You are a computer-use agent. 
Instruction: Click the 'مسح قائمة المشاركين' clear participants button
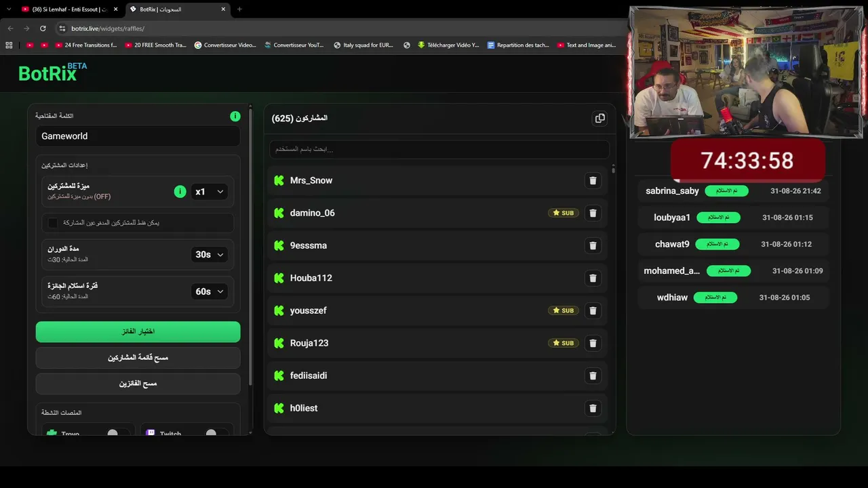pyautogui.click(x=138, y=357)
